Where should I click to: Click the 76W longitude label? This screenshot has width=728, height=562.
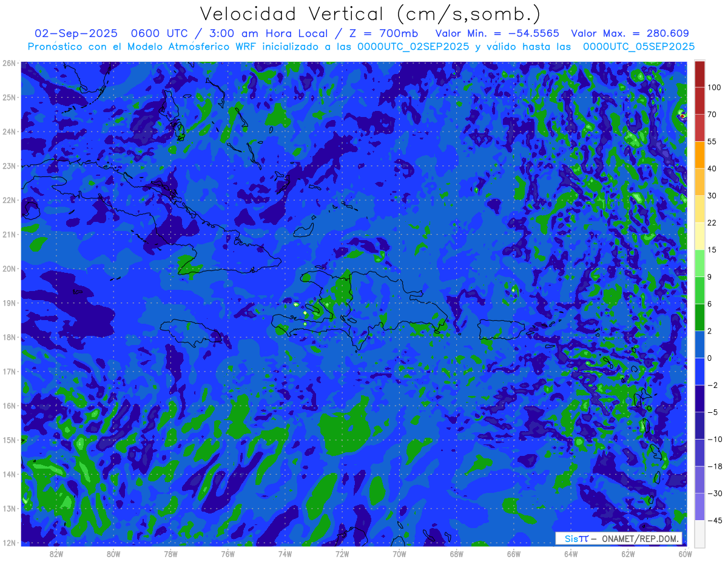[x=227, y=554]
